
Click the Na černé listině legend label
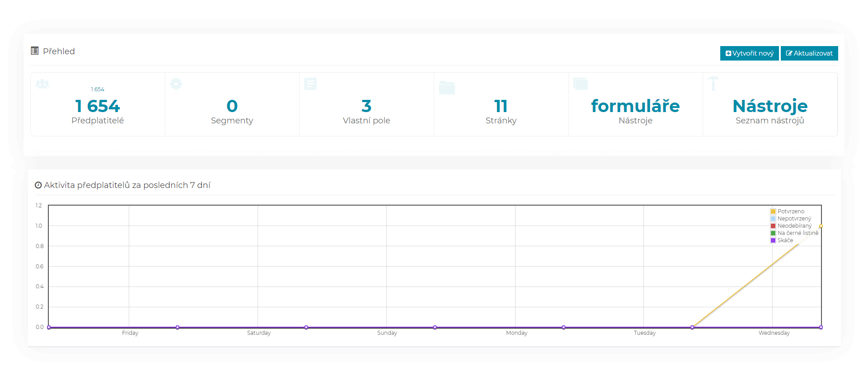coord(798,233)
